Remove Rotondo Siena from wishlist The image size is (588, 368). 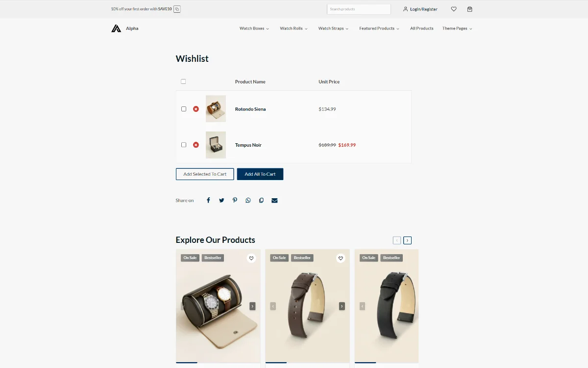click(196, 109)
